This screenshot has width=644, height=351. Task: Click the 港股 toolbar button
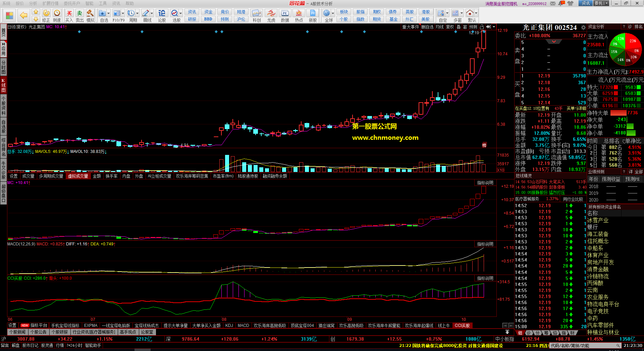(426, 12)
